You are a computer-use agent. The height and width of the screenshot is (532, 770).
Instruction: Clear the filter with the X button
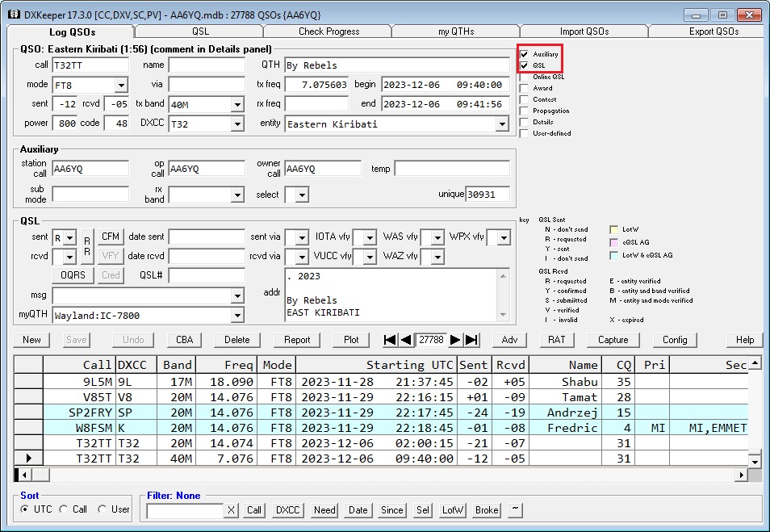tap(231, 510)
